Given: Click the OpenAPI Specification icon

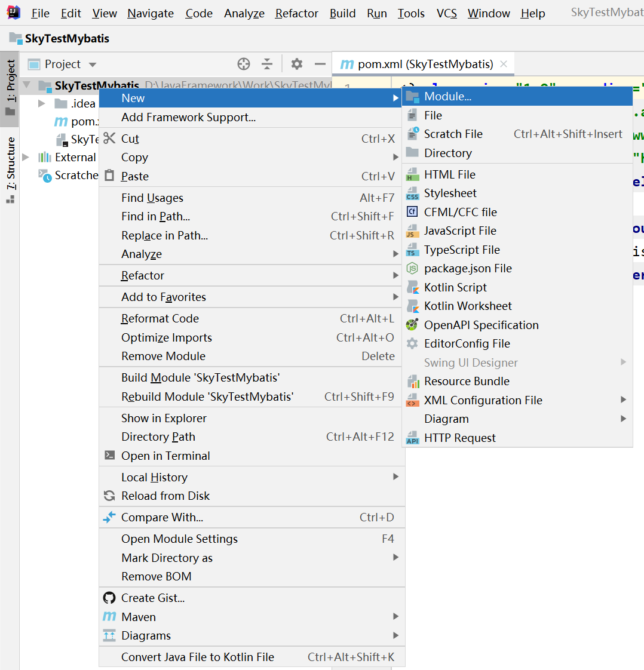Looking at the screenshot, I should pyautogui.click(x=412, y=325).
